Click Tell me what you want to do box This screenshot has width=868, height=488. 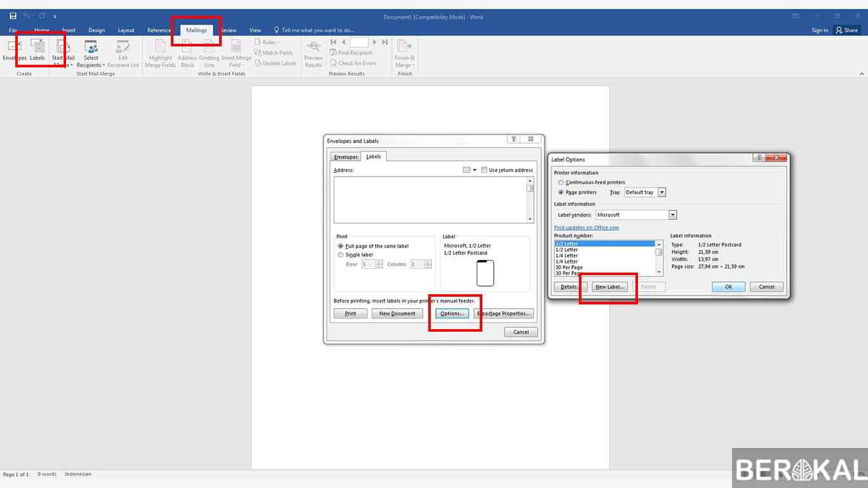click(314, 30)
